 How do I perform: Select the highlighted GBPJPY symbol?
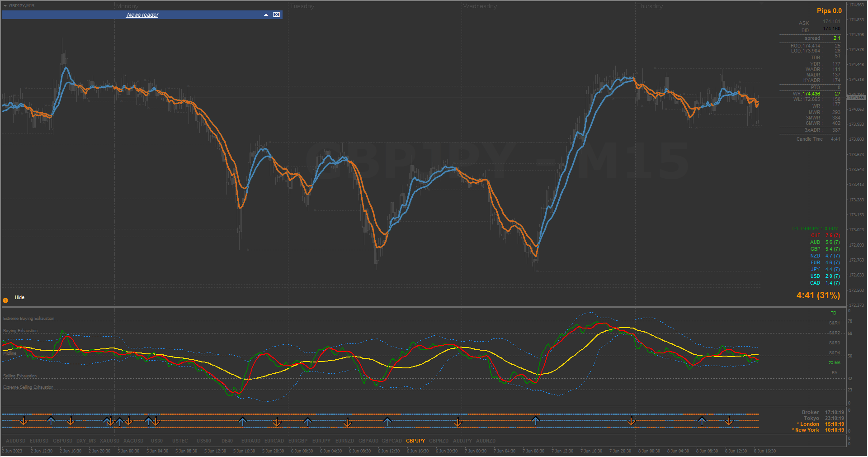click(415, 441)
